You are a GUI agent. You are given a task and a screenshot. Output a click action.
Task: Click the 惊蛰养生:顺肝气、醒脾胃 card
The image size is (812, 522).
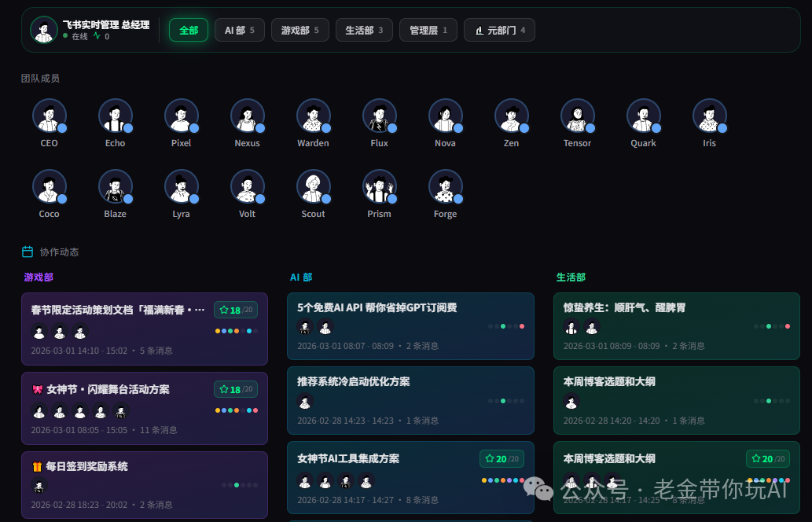(676, 325)
